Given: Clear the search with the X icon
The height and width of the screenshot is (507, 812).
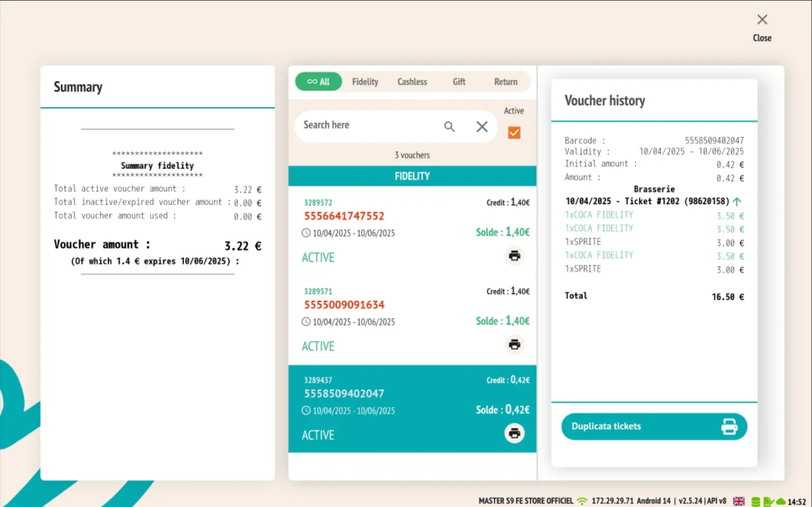Looking at the screenshot, I should pos(482,126).
